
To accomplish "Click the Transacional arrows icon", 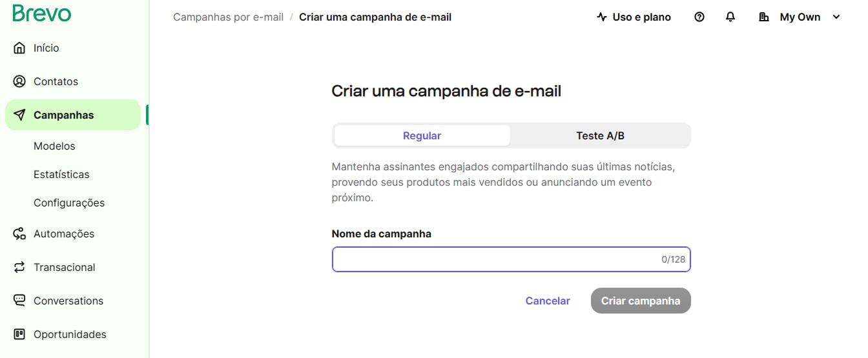I will tap(19, 267).
